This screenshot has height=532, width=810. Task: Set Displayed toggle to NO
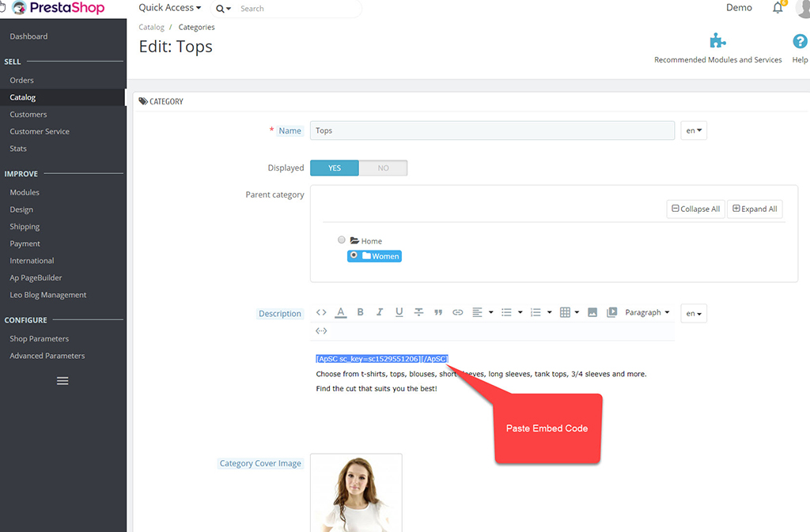coord(383,168)
